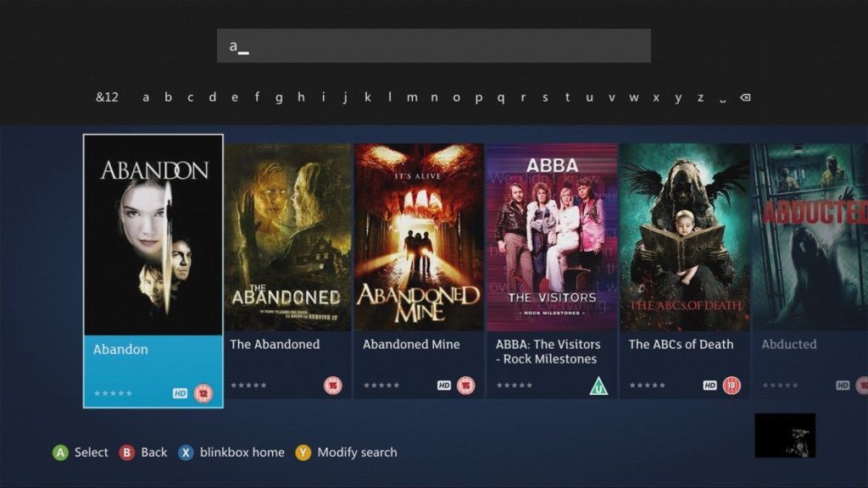Click the star rating on The Abandoned
Viewport: 868px width, 488px height.
click(x=248, y=385)
